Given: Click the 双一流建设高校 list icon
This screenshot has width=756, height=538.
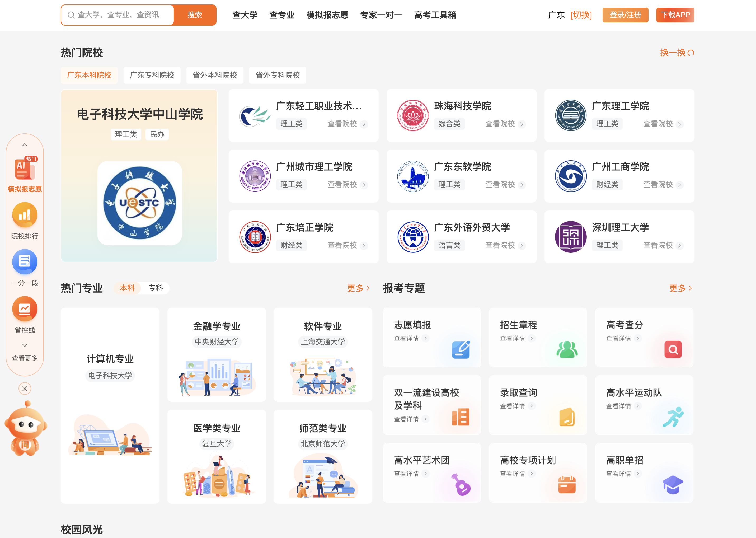Looking at the screenshot, I should tap(461, 417).
